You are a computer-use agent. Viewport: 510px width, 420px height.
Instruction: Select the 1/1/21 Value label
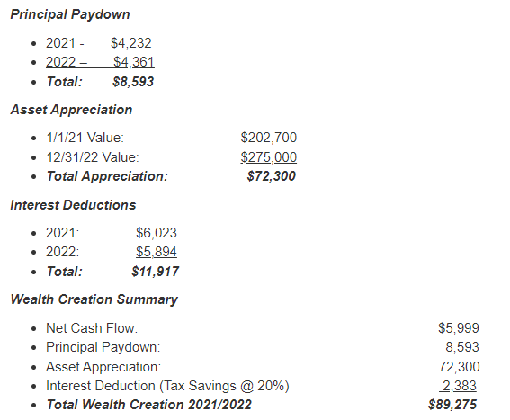pyautogui.click(x=85, y=138)
